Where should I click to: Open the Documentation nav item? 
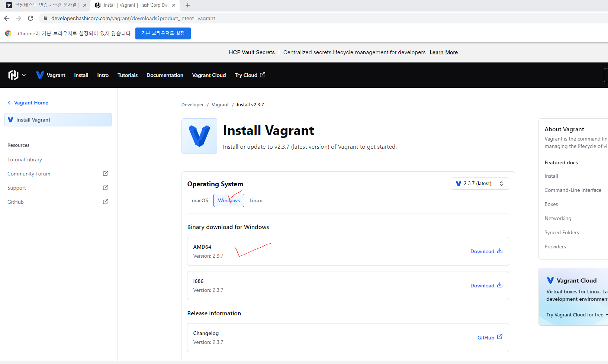coord(165,75)
